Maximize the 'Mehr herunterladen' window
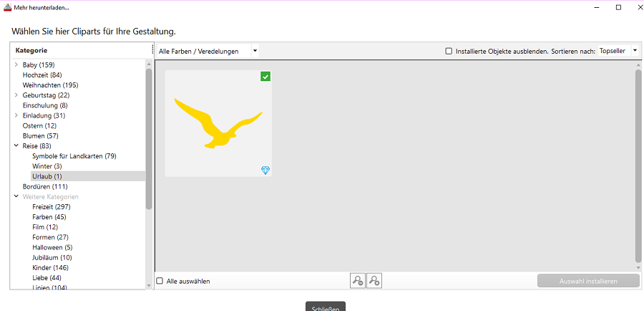The height and width of the screenshot is (311, 644). click(618, 7)
